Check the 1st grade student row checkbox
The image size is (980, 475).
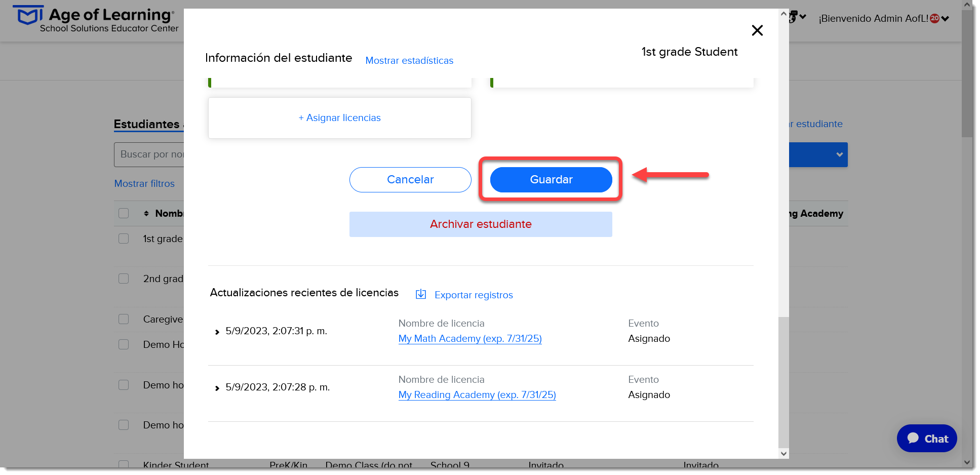coord(124,239)
